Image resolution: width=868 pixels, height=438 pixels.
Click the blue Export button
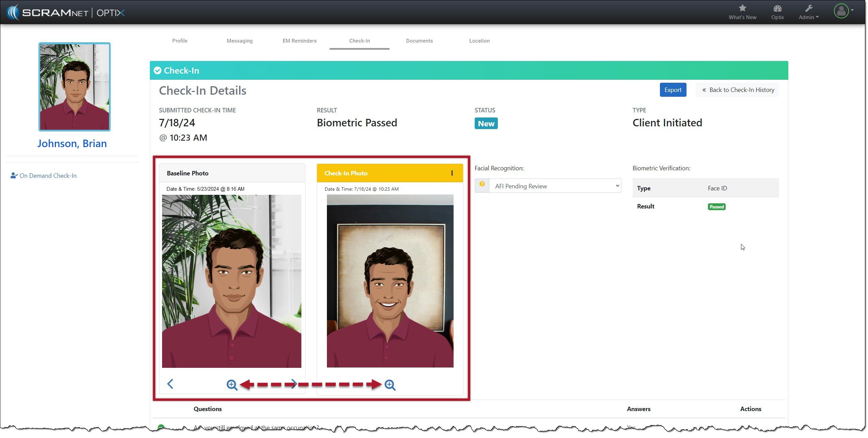point(673,90)
